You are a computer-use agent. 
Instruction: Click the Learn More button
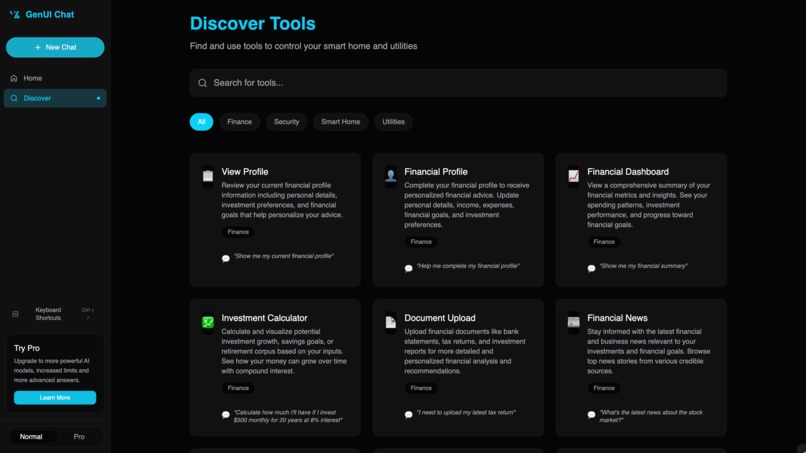55,397
